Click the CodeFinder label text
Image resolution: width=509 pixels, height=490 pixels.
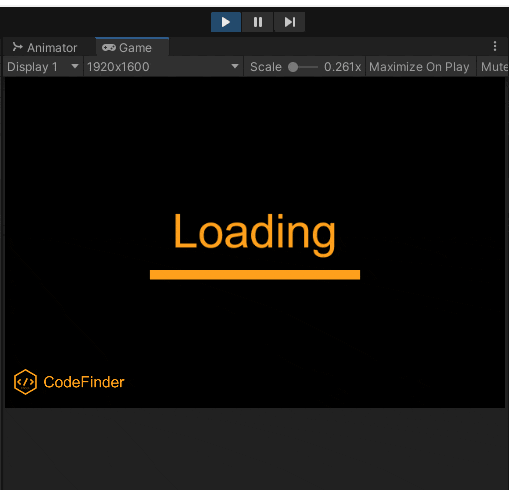pos(84,382)
